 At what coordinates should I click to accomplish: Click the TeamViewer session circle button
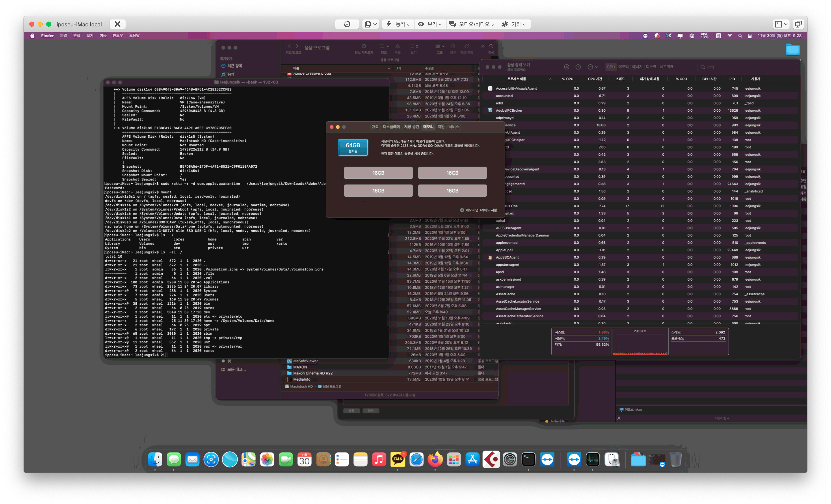pyautogui.click(x=347, y=24)
